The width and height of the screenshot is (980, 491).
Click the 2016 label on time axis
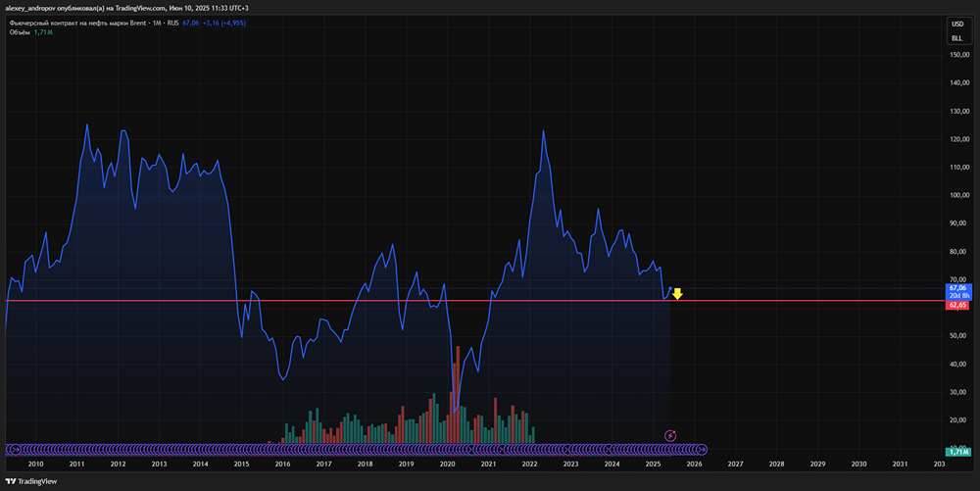point(282,465)
